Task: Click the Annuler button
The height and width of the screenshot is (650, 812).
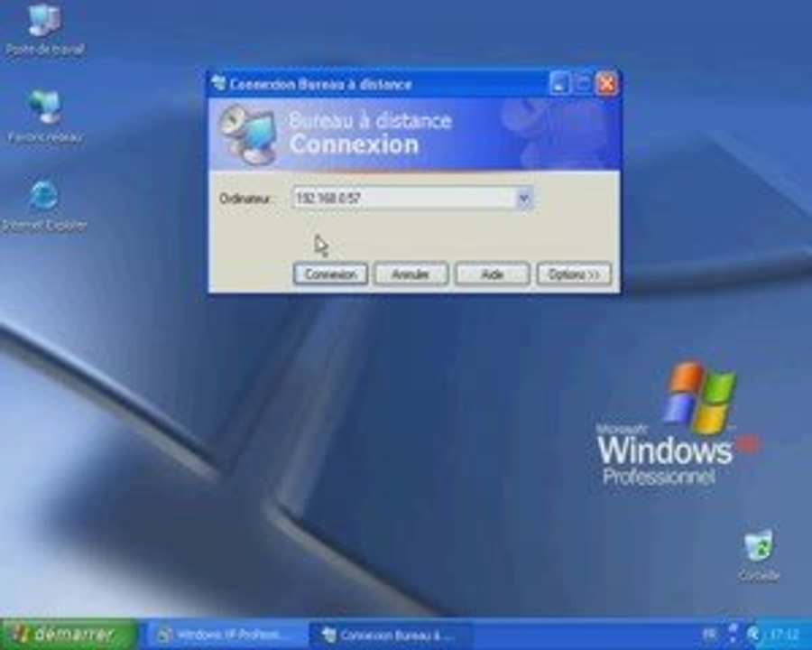Action: pyautogui.click(x=411, y=274)
